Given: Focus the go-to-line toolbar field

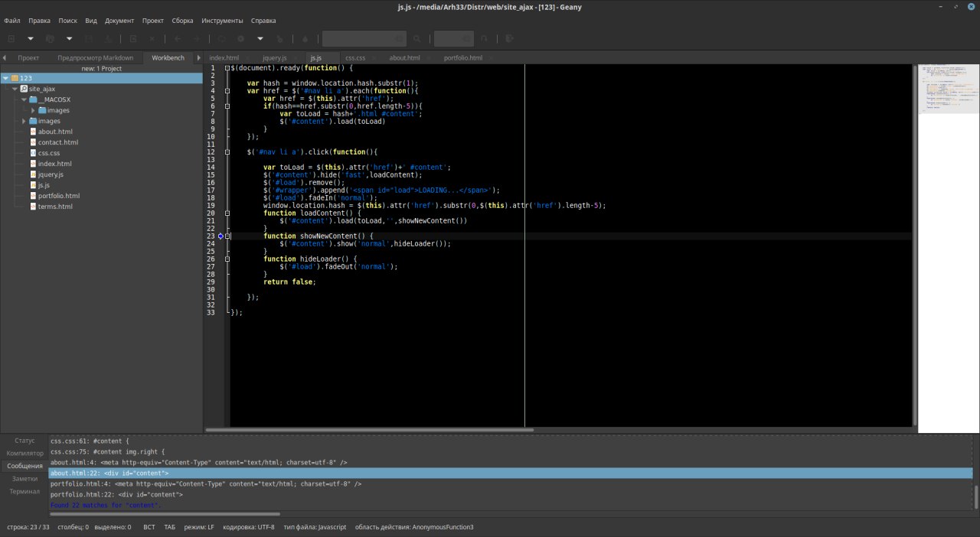Looking at the screenshot, I should [x=453, y=38].
